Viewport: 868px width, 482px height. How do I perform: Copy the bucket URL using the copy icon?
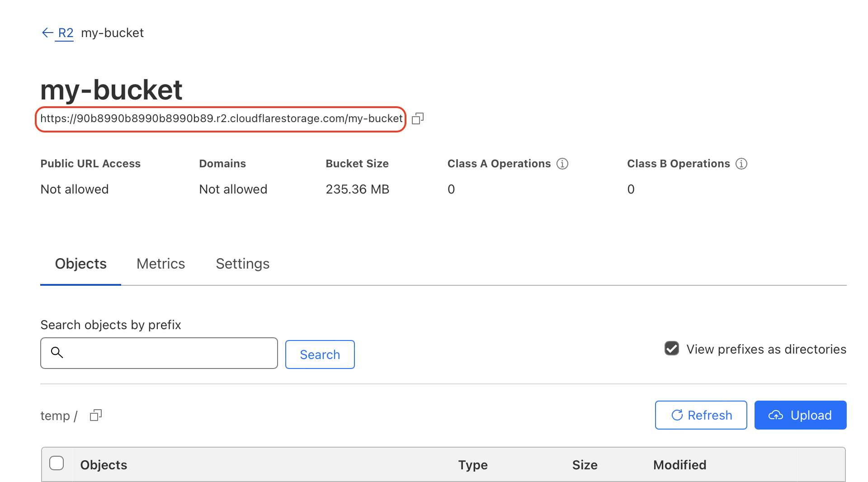(417, 118)
